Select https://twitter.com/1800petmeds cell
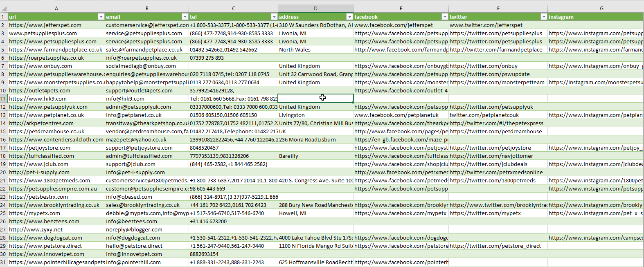 coord(498,180)
